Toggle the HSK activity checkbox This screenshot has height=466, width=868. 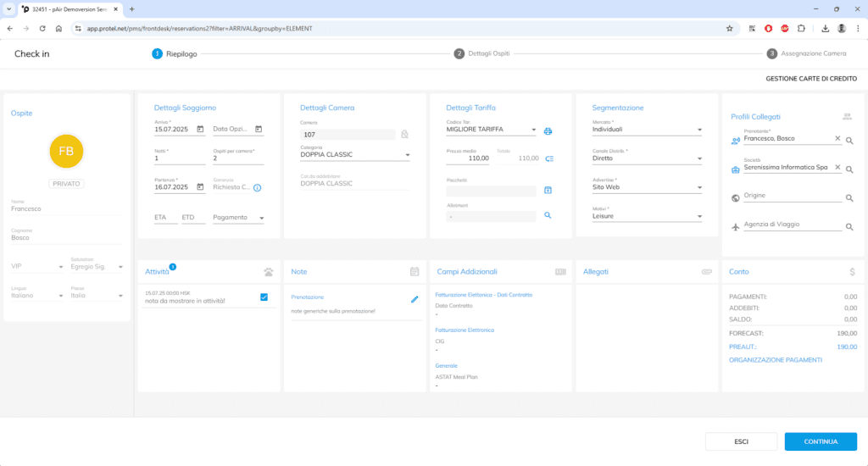(264, 297)
